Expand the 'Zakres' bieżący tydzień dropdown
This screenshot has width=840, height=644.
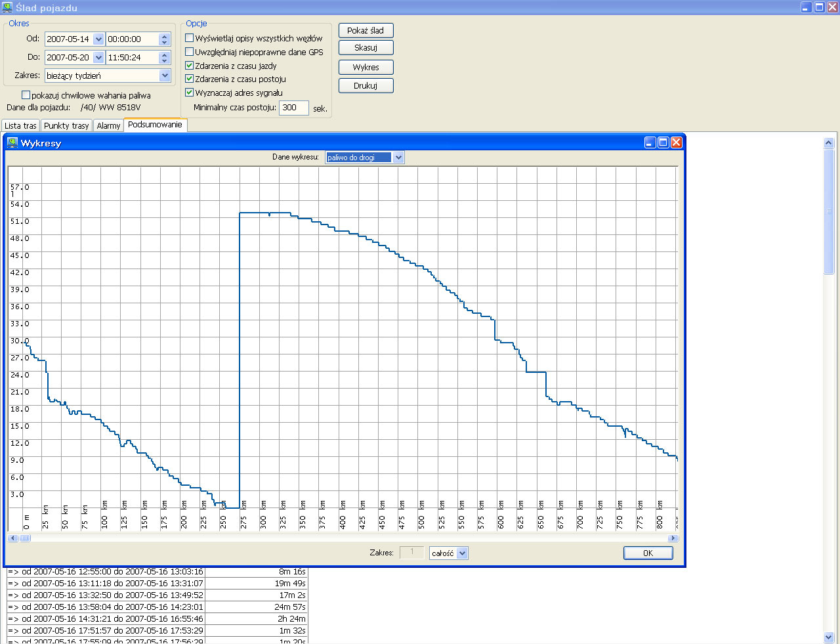[x=165, y=75]
